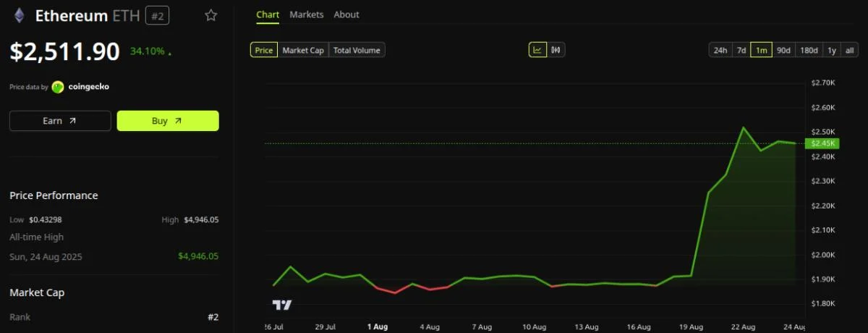This screenshot has height=333, width=868.
Task: Set chart range to 7d
Action: (x=741, y=50)
